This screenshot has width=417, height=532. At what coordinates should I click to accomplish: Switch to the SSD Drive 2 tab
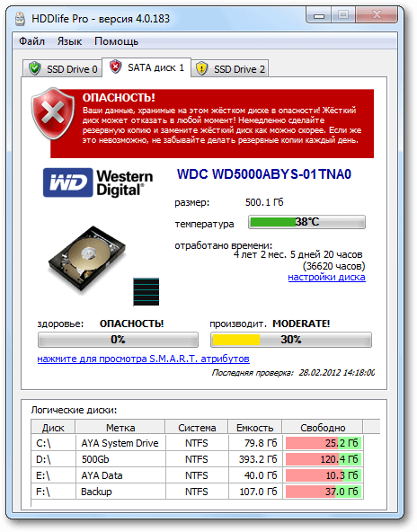tap(230, 69)
